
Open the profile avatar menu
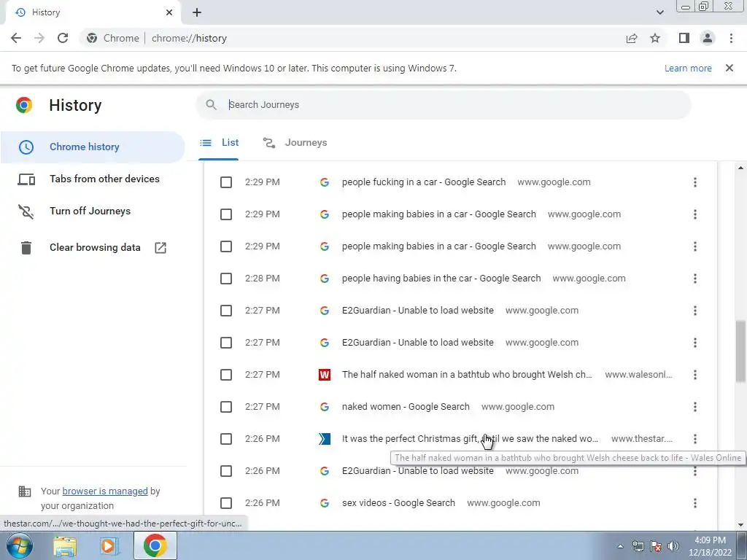708,38
